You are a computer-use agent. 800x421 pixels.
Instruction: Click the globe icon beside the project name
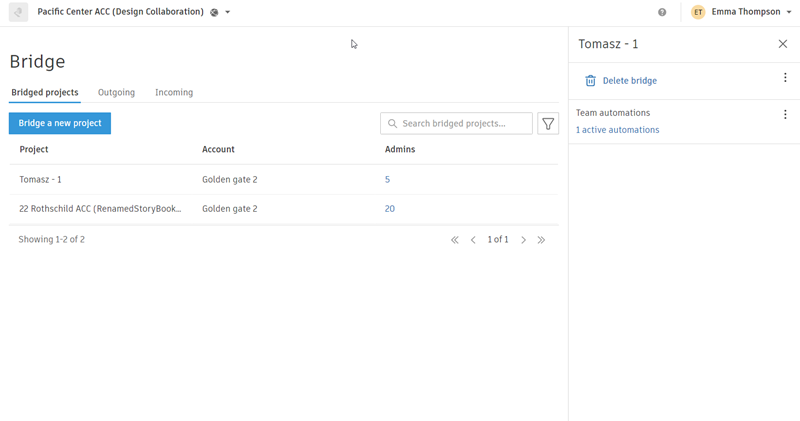tap(214, 13)
